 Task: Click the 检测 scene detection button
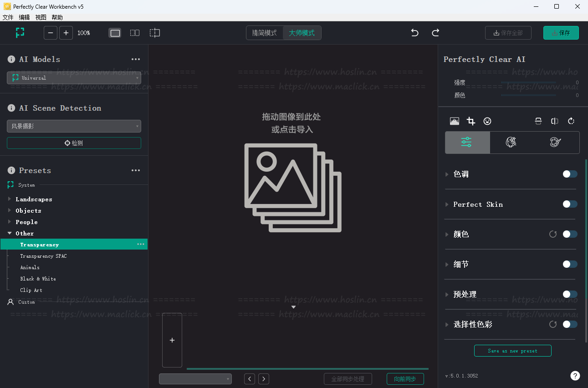pyautogui.click(x=74, y=143)
